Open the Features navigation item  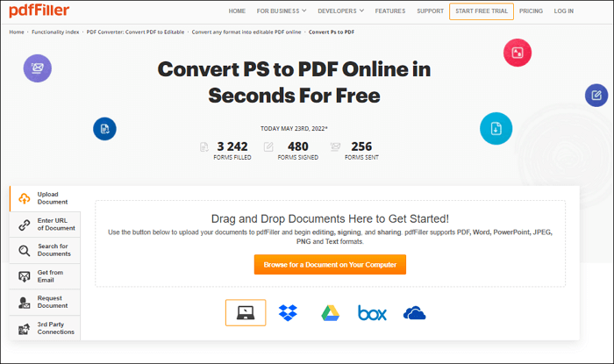point(390,11)
